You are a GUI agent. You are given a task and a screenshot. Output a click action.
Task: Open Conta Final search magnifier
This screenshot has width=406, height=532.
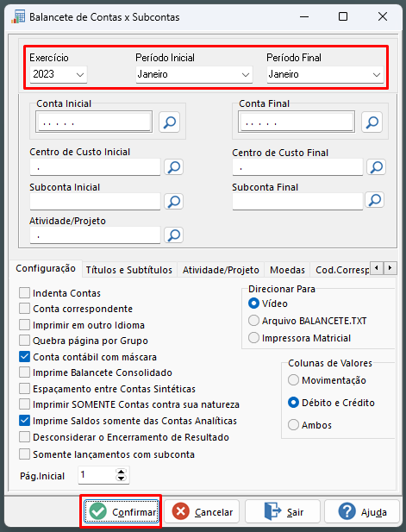(372, 122)
